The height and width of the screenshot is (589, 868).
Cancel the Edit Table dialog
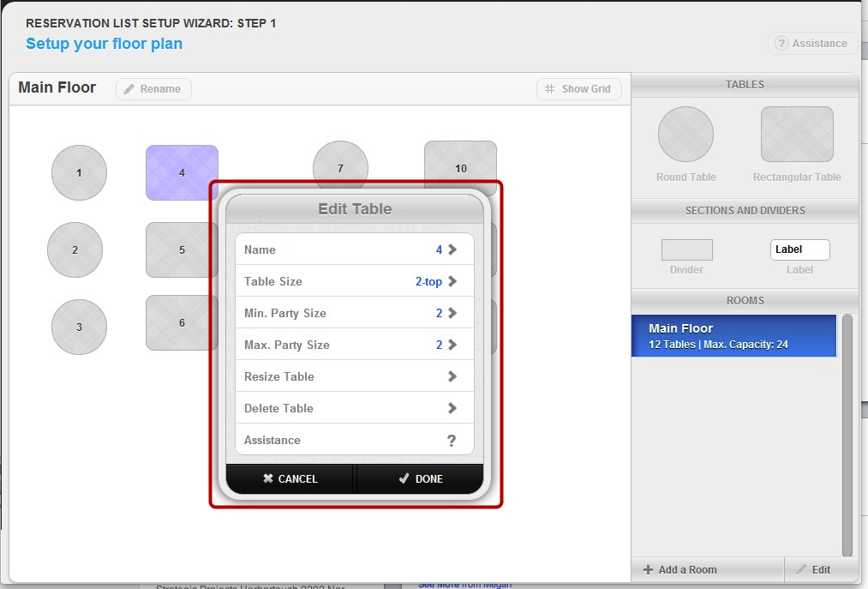coord(290,478)
